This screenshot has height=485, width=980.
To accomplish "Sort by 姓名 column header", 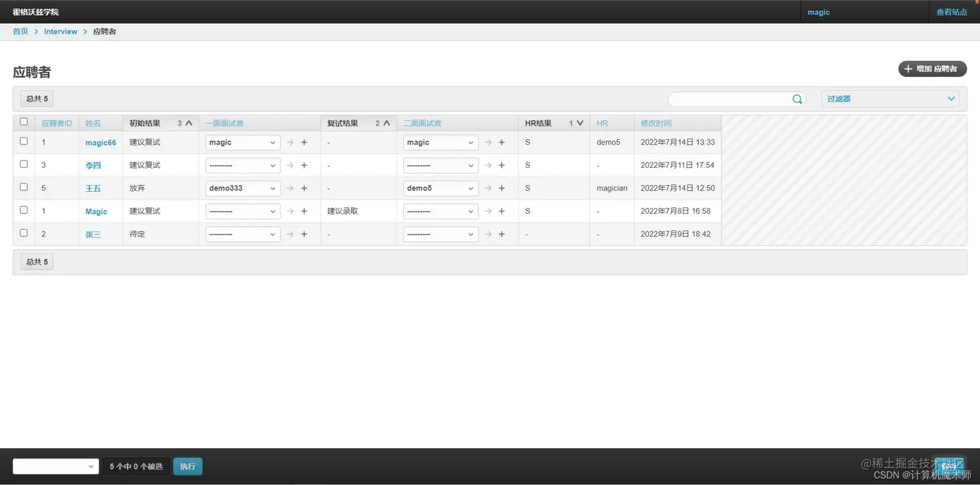I will point(93,123).
